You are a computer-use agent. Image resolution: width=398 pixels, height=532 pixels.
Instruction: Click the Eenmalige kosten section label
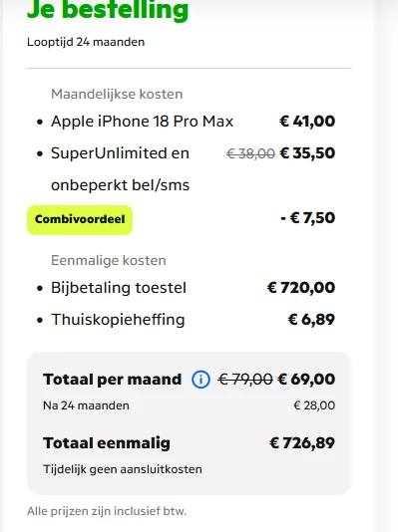[x=109, y=261]
